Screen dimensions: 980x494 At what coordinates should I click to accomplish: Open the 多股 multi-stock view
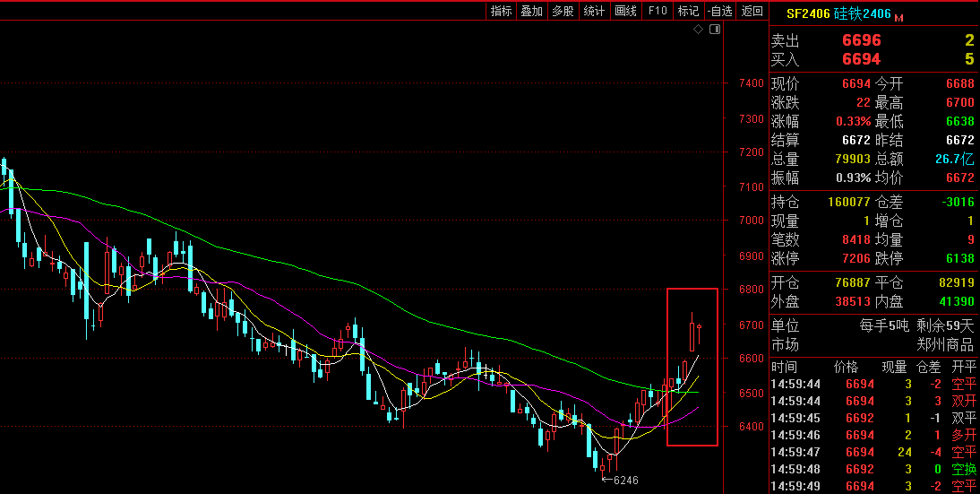coord(563,11)
